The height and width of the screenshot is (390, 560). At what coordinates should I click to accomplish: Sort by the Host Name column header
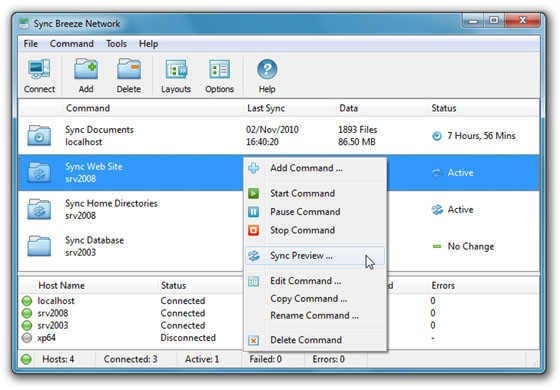(88, 286)
